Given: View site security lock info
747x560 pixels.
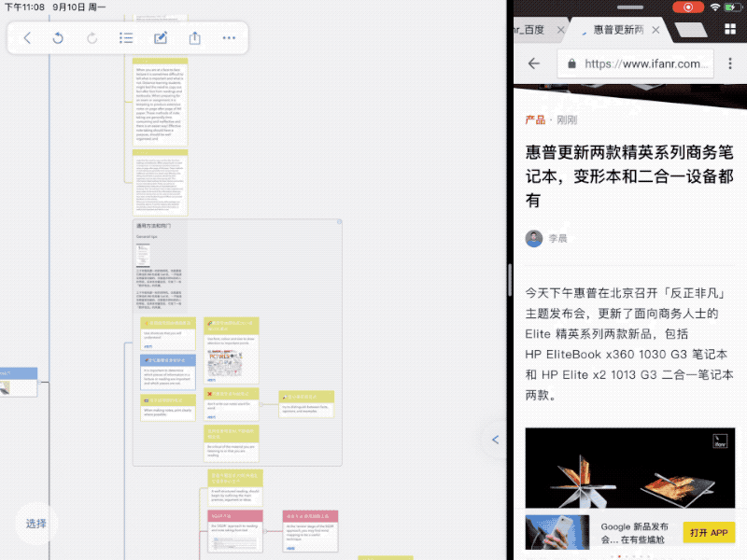Looking at the screenshot, I should click(x=571, y=63).
